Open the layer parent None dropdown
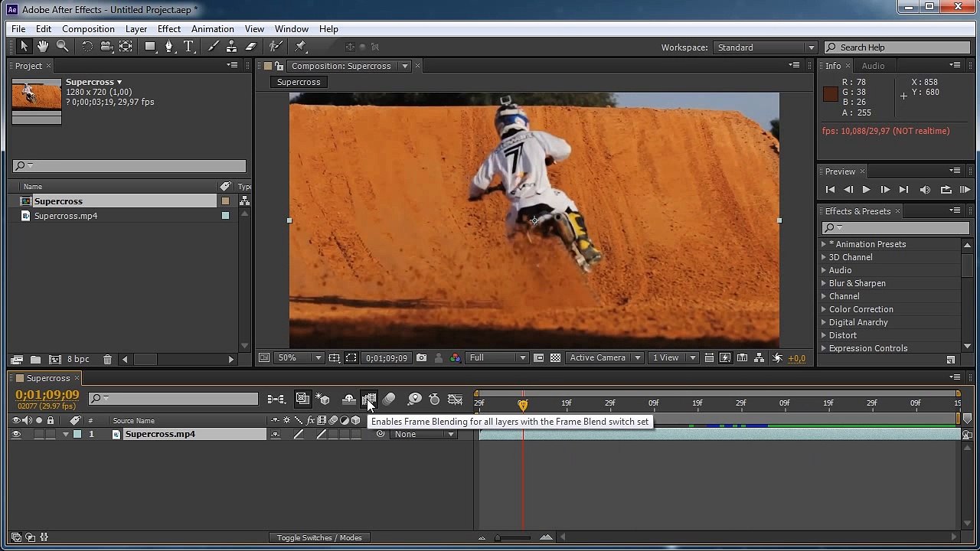980x551 pixels. pos(423,434)
